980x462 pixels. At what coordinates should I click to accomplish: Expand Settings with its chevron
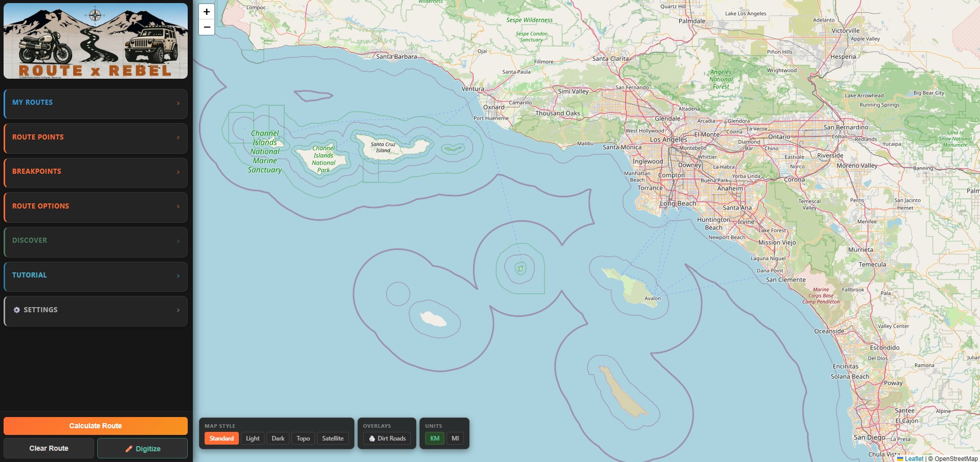coord(178,310)
